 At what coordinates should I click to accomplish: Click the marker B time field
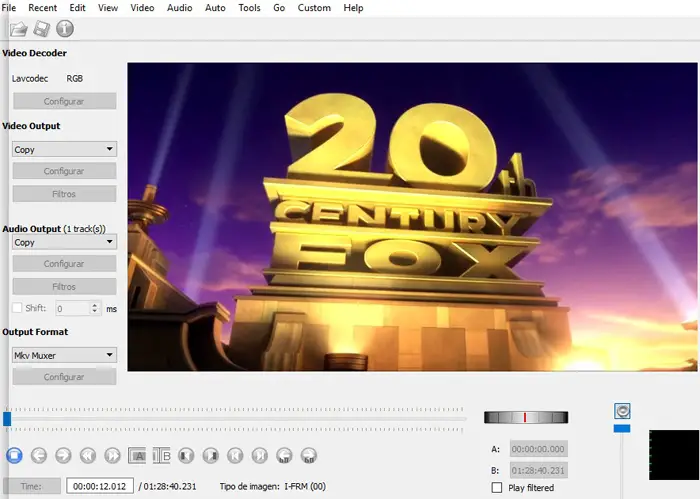[x=538, y=470]
